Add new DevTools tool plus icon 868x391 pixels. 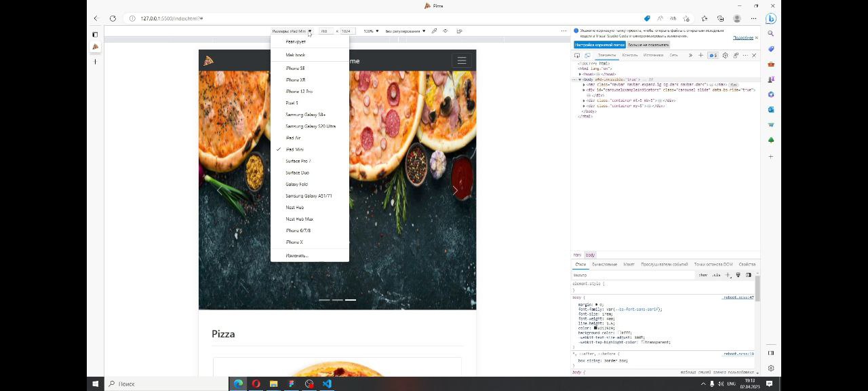[x=701, y=55]
